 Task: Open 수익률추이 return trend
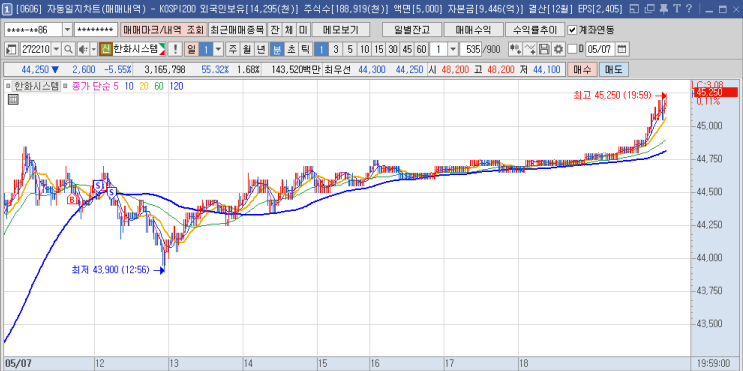(535, 30)
